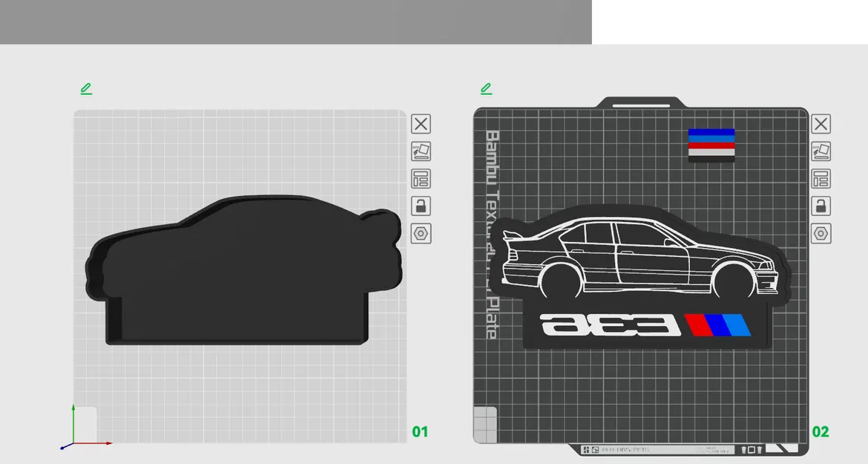Viewport: 868px width, 464px height.
Task: Toggle the lock on plate 01
Action: click(x=421, y=206)
